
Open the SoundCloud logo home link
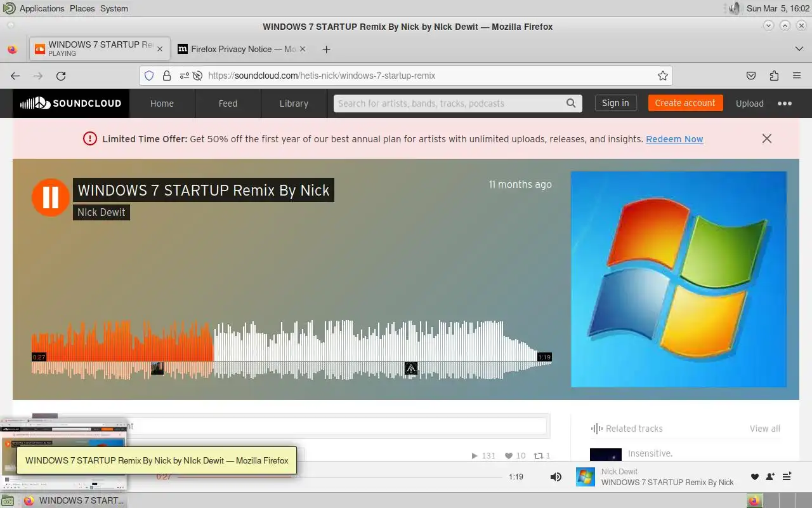coord(70,104)
